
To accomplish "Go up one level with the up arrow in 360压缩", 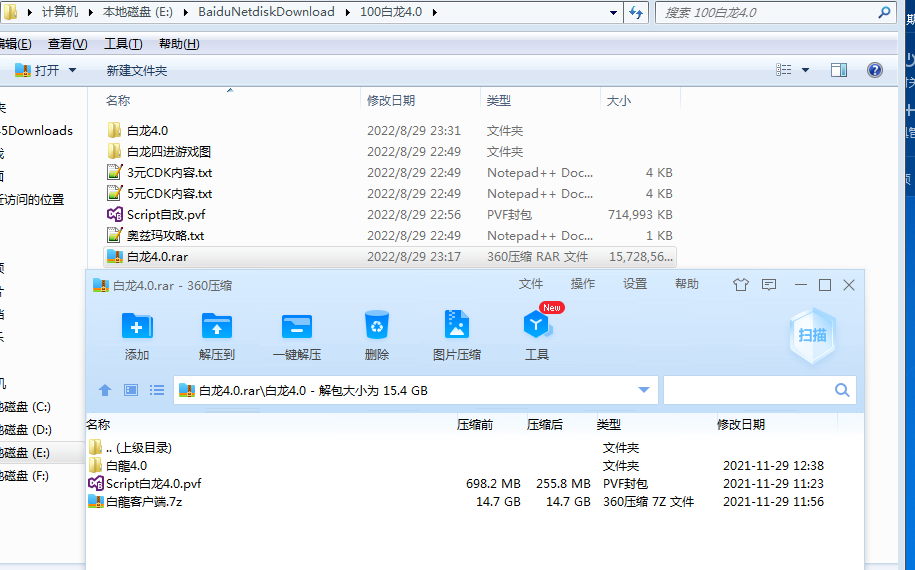I will pyautogui.click(x=105, y=390).
